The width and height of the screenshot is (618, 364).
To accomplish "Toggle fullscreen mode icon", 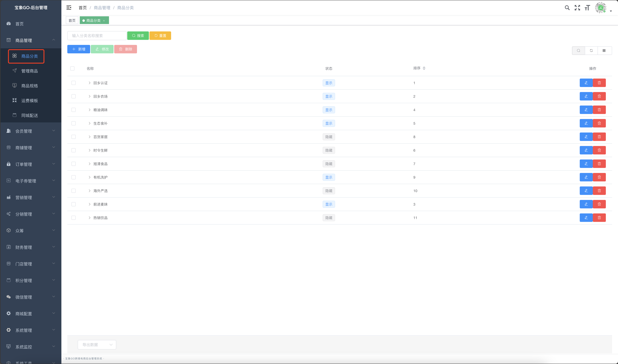I will click(x=577, y=8).
